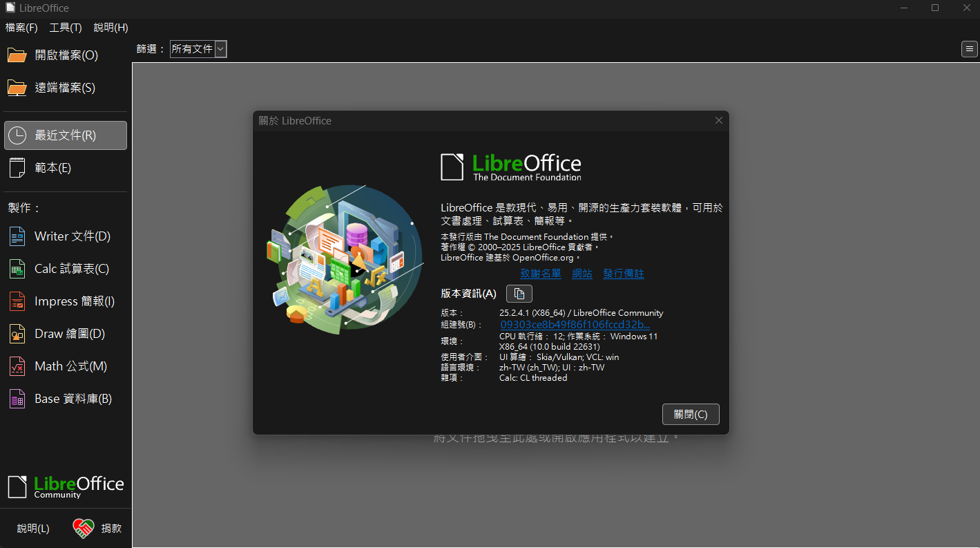Minimize the LibreOffice window

tap(905, 8)
